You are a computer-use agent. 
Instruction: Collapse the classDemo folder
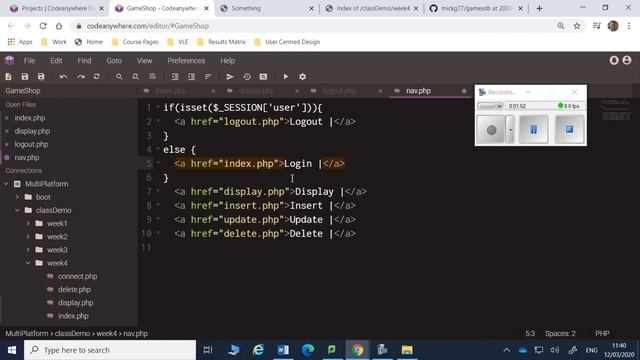tap(17, 210)
